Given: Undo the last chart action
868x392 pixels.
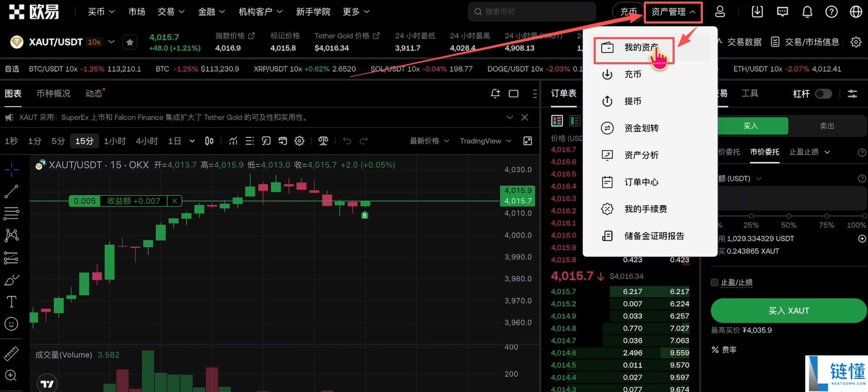Looking at the screenshot, I should pyautogui.click(x=347, y=141).
